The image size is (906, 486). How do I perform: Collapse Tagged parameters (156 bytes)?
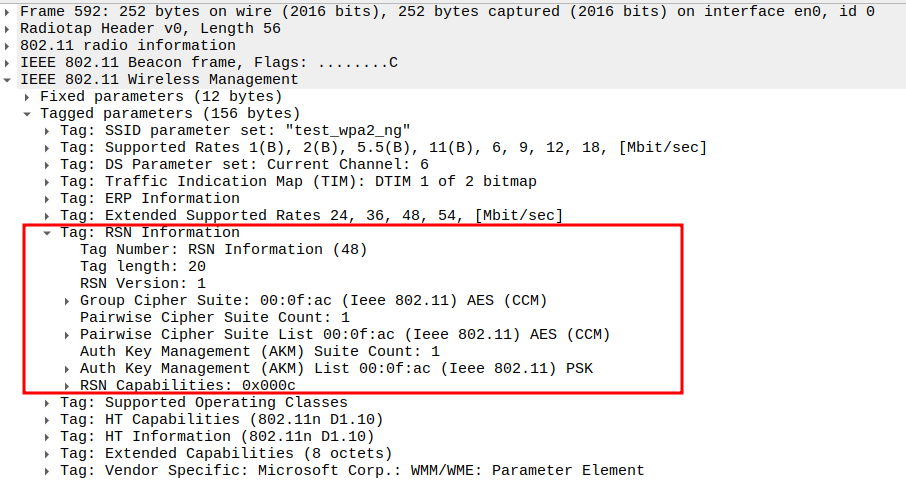[28, 113]
